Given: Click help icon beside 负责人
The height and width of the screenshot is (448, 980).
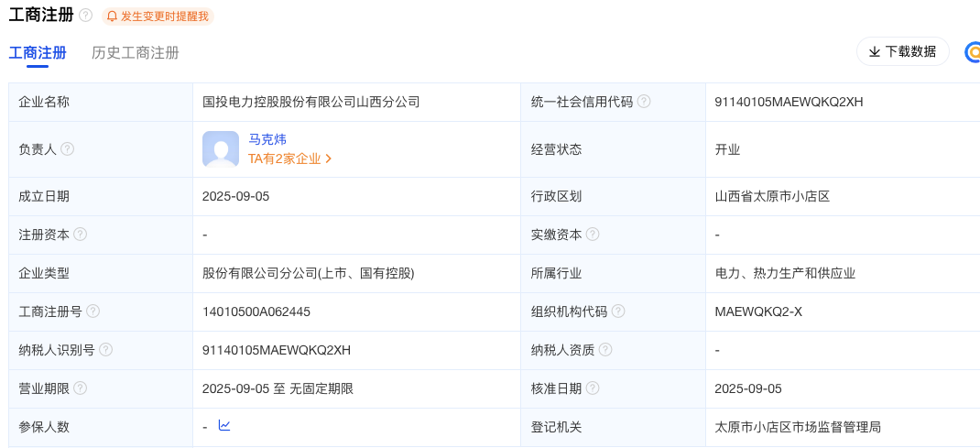Looking at the screenshot, I should point(68,148).
